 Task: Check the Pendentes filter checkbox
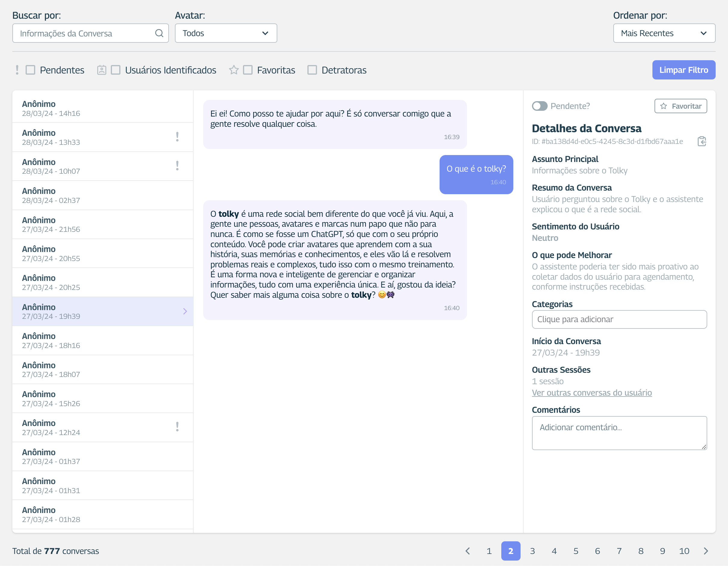[30, 70]
